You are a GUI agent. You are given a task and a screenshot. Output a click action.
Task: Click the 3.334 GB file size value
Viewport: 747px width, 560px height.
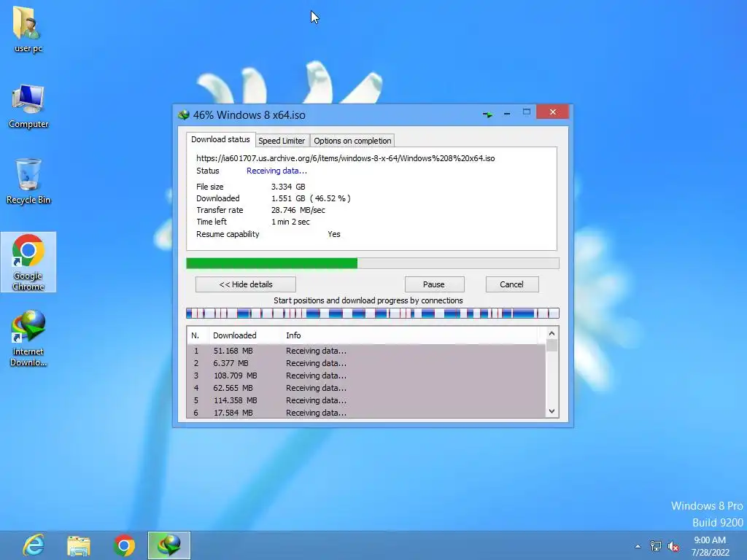(x=288, y=187)
